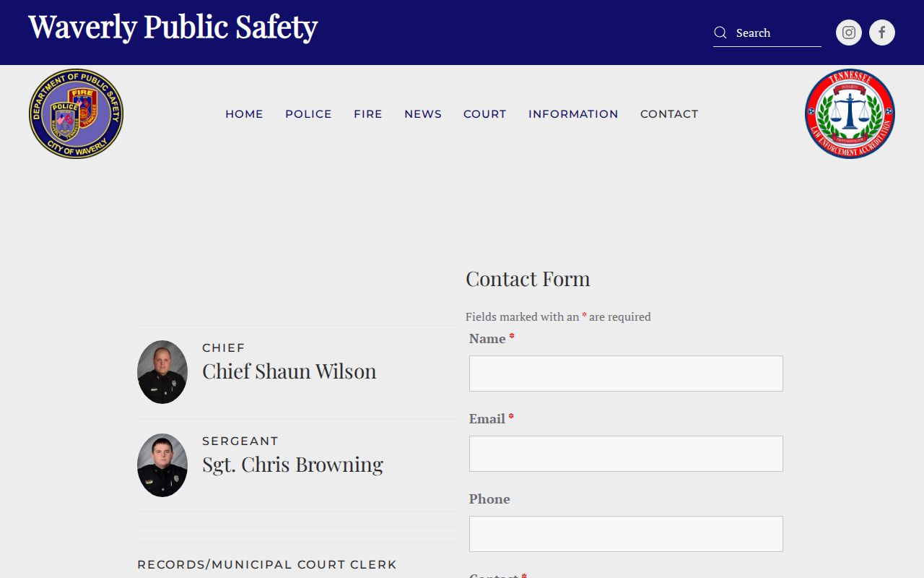924x578 pixels.
Task: Open the Fire menu item
Action: [x=368, y=114]
